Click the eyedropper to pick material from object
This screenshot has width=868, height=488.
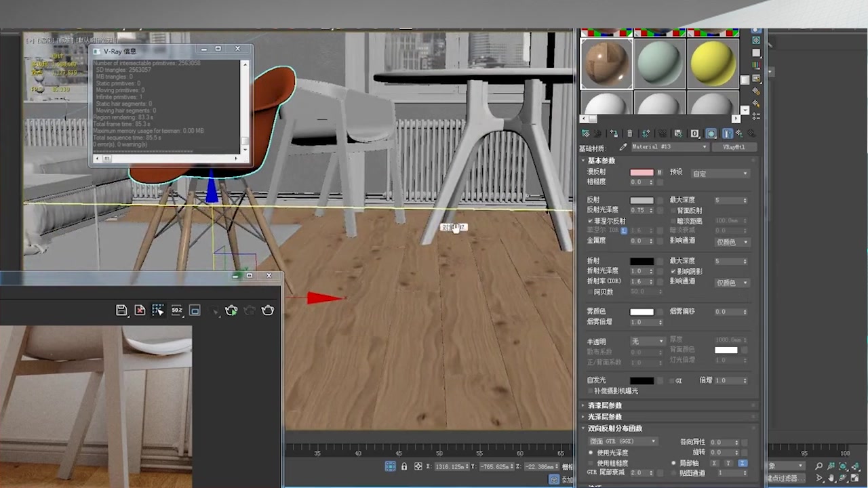coord(623,146)
